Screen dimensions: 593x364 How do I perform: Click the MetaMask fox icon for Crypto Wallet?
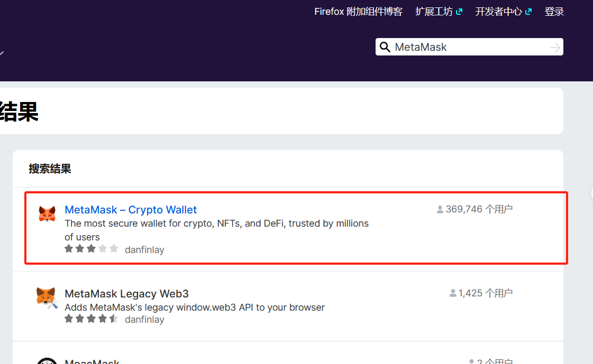(47, 214)
